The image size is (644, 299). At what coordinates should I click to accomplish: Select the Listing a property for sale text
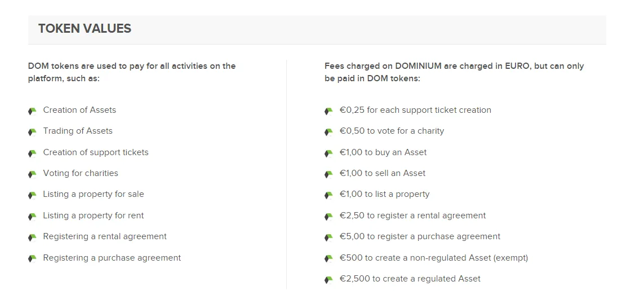point(94,194)
